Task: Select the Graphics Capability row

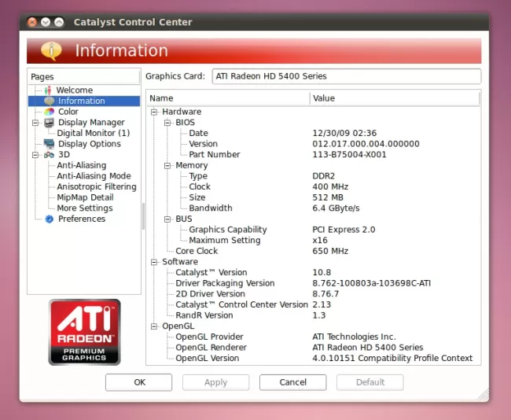Action: tap(314, 230)
